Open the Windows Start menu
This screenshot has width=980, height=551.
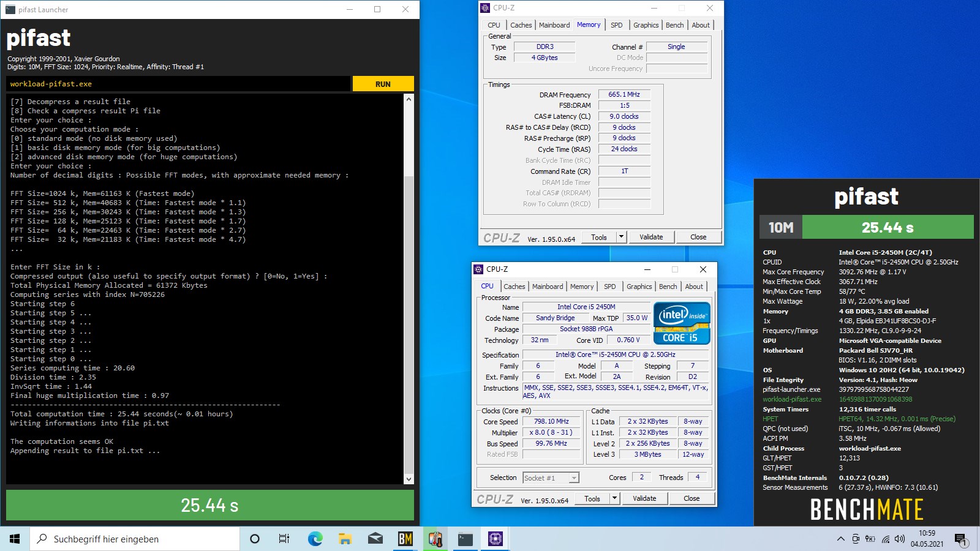(15, 539)
